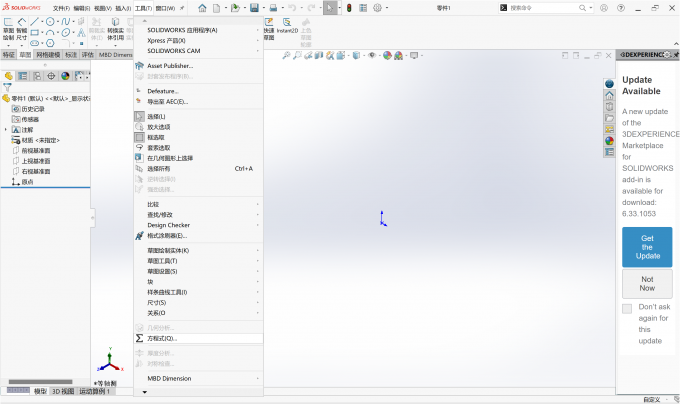
Task: Select the Straight Slot tool
Action: point(34,43)
